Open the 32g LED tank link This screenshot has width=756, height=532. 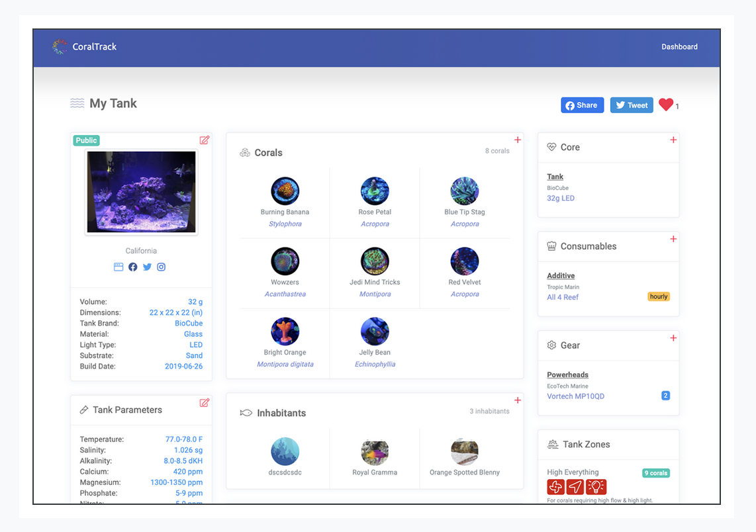tap(560, 198)
